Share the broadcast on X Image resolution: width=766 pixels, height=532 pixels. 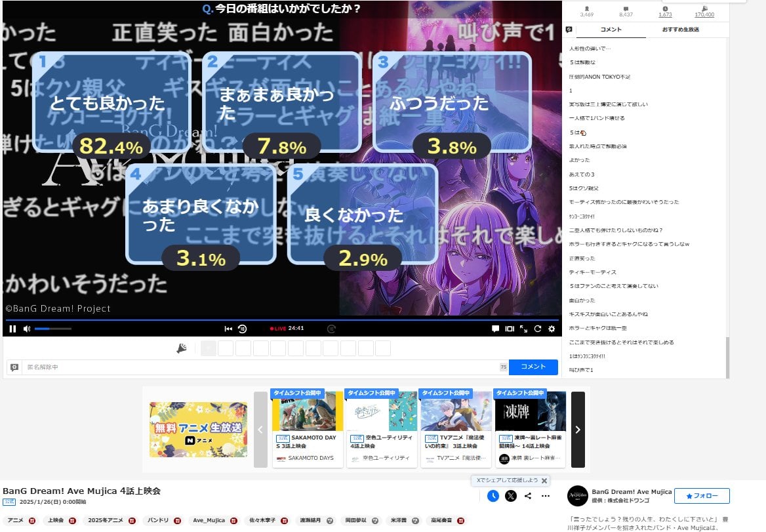tap(511, 496)
